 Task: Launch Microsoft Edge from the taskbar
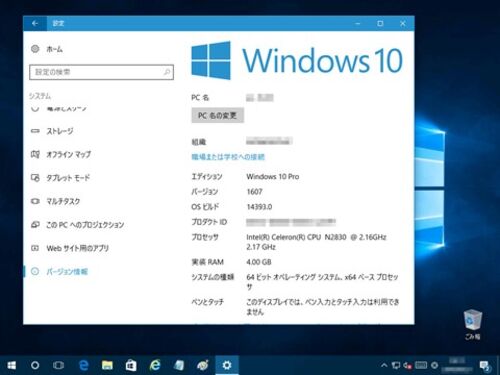click(x=84, y=365)
